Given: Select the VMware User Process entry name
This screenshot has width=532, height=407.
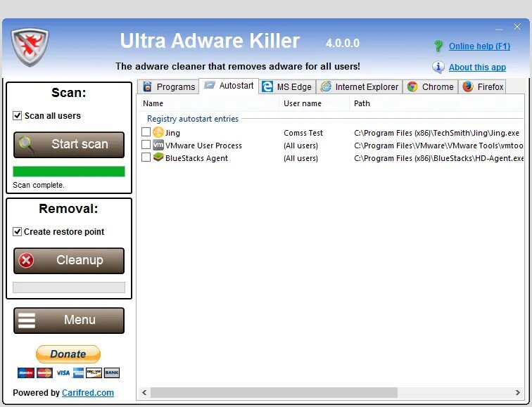Looking at the screenshot, I should tap(203, 146).
